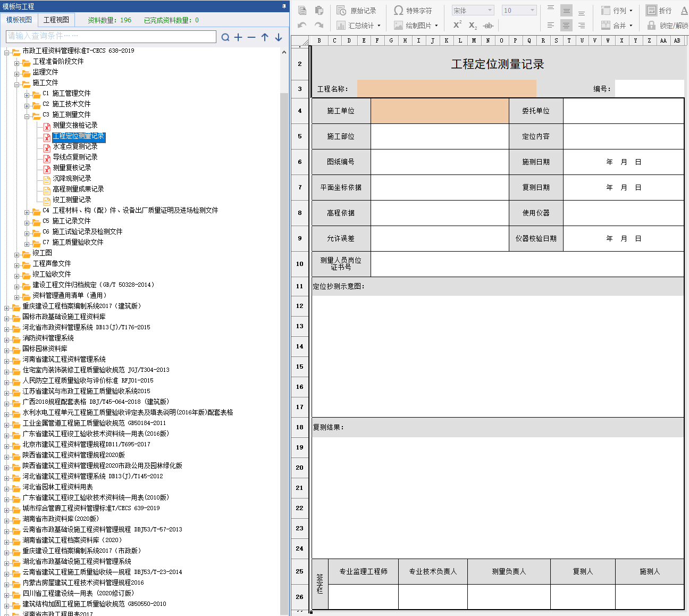Collapse 市政工程资料管理标准T-CECS 638-2019 node

coord(7,53)
